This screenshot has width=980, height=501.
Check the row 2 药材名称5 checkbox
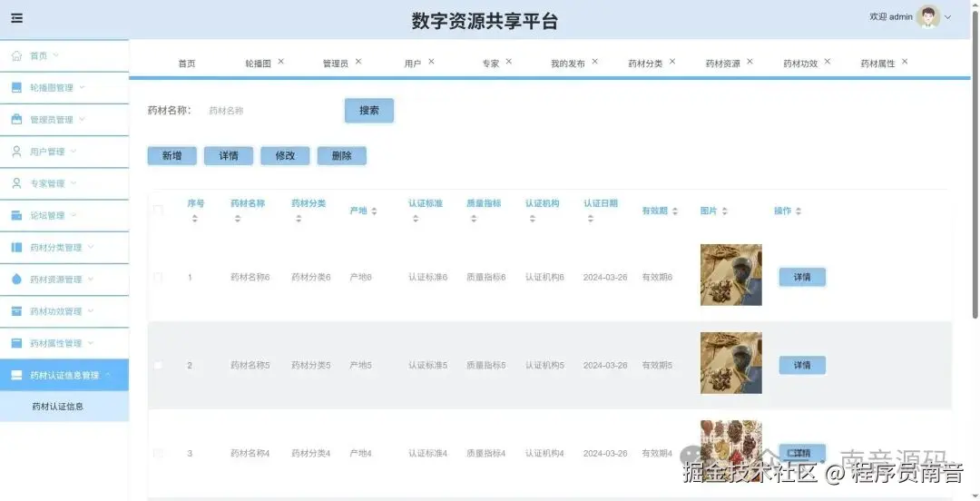click(158, 365)
